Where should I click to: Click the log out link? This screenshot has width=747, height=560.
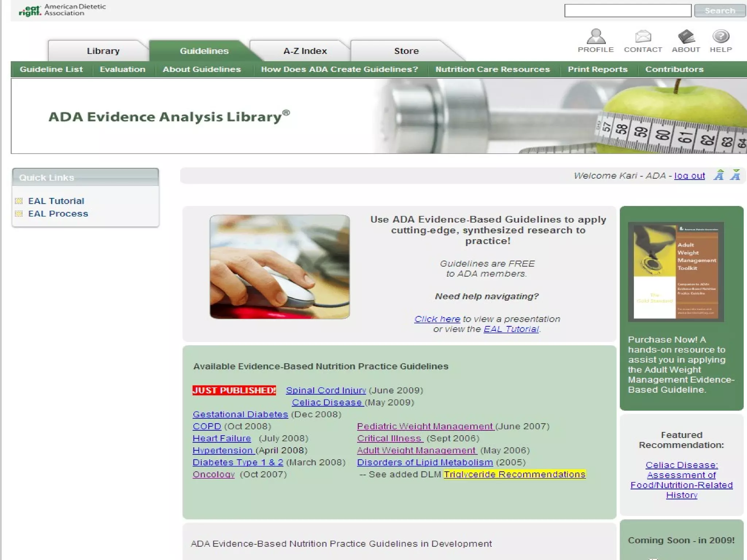pyautogui.click(x=689, y=176)
